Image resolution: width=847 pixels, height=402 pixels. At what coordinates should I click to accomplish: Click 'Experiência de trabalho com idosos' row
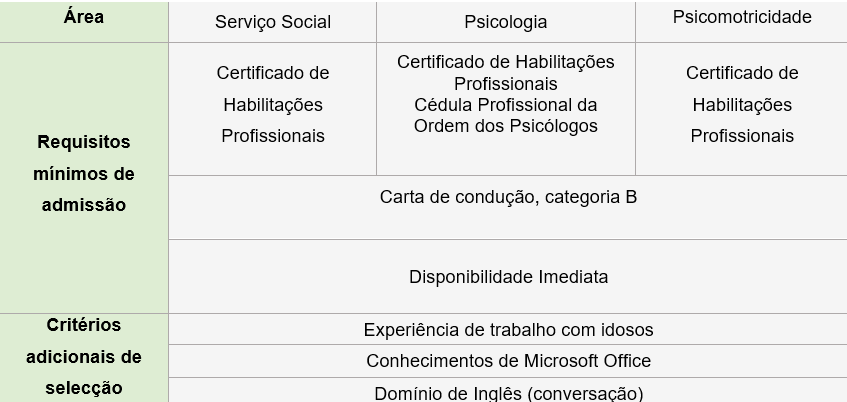508,329
